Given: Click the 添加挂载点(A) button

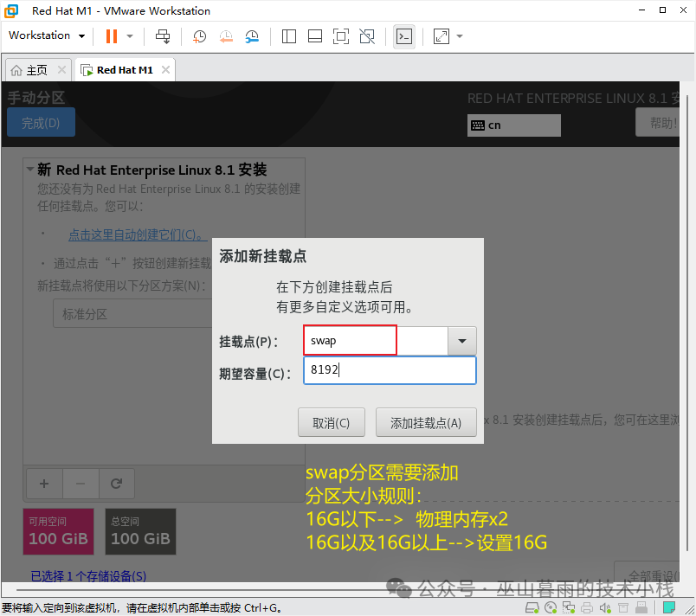Looking at the screenshot, I should coord(426,423).
